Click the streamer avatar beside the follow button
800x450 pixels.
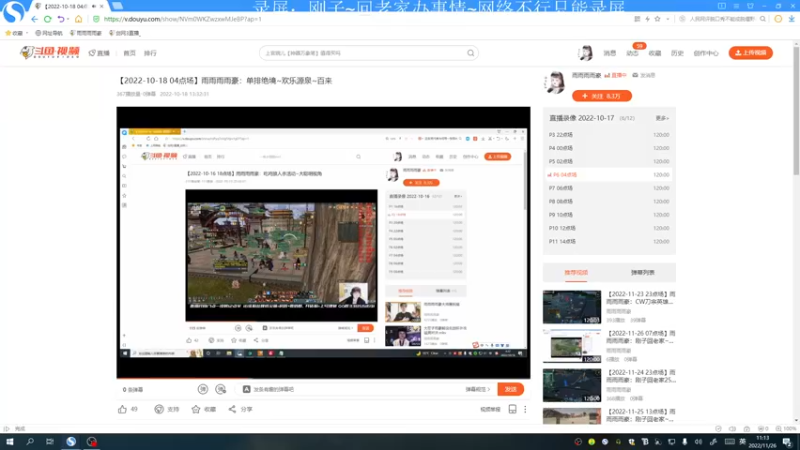coord(556,83)
